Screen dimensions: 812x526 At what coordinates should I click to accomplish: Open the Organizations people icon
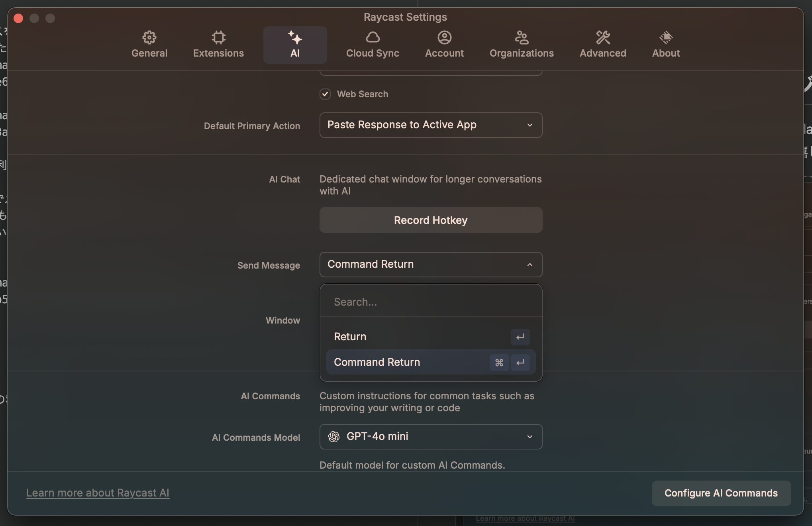(522, 38)
